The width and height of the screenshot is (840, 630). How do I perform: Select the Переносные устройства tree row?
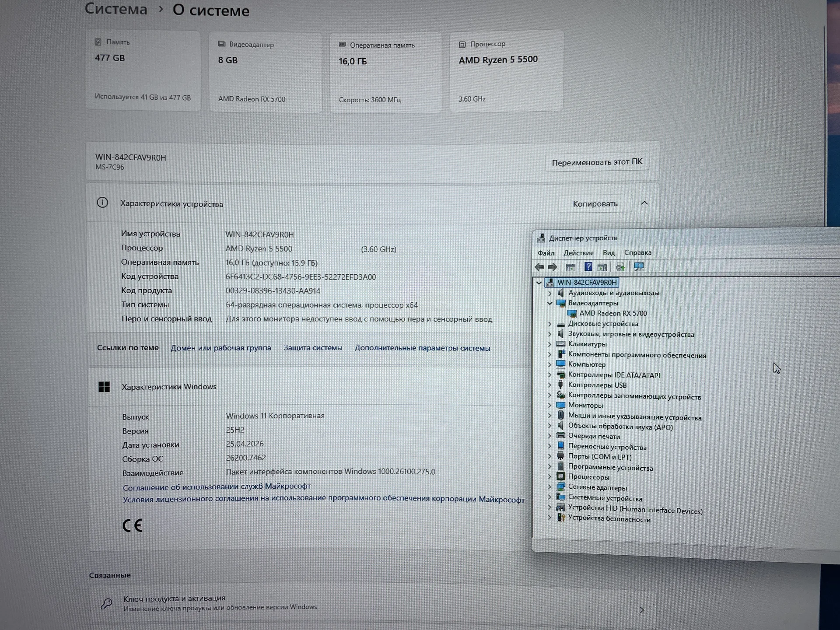click(607, 446)
